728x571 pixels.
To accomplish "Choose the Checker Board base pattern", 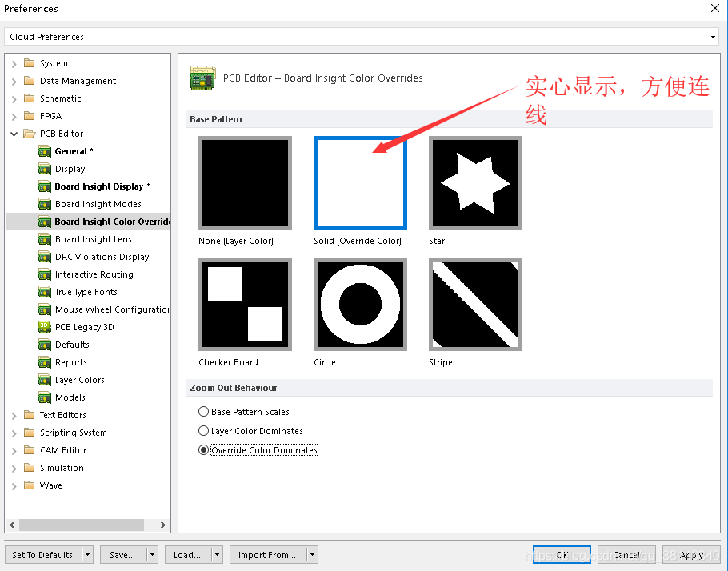I will [245, 304].
